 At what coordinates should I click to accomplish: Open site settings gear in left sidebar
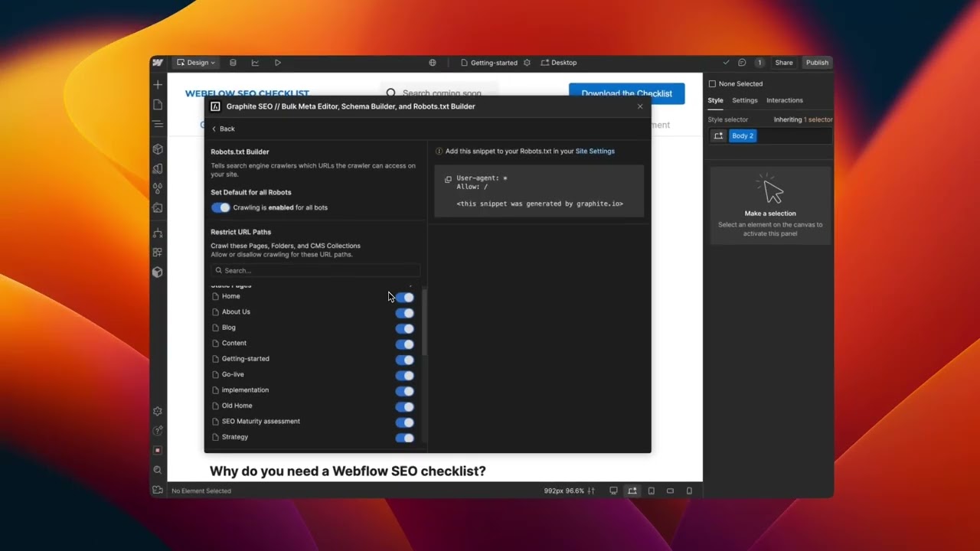point(158,412)
